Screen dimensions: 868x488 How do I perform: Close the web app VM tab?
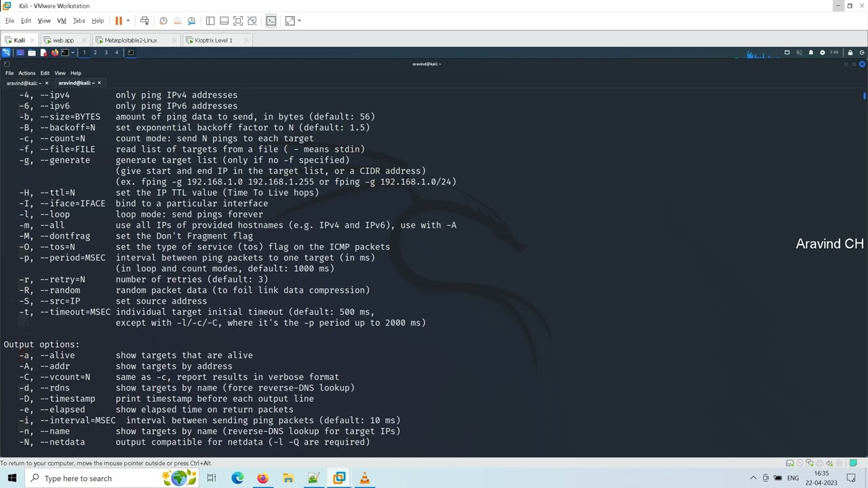(85, 40)
